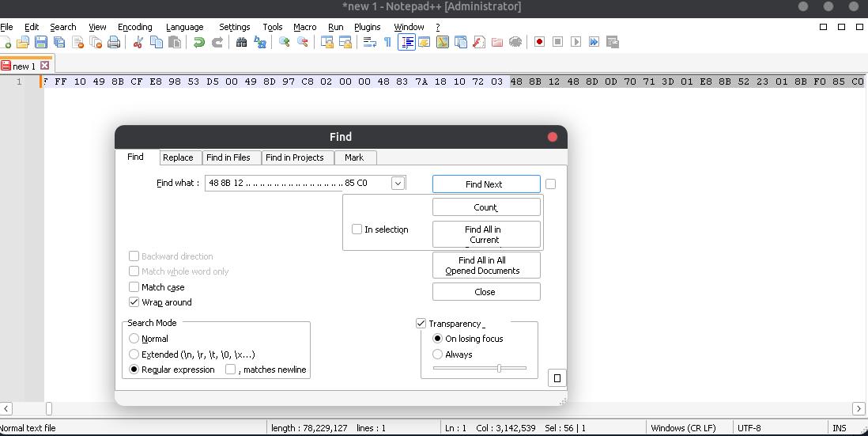868x436 pixels.
Task: Click the Close button in Find dialog
Action: pos(486,292)
